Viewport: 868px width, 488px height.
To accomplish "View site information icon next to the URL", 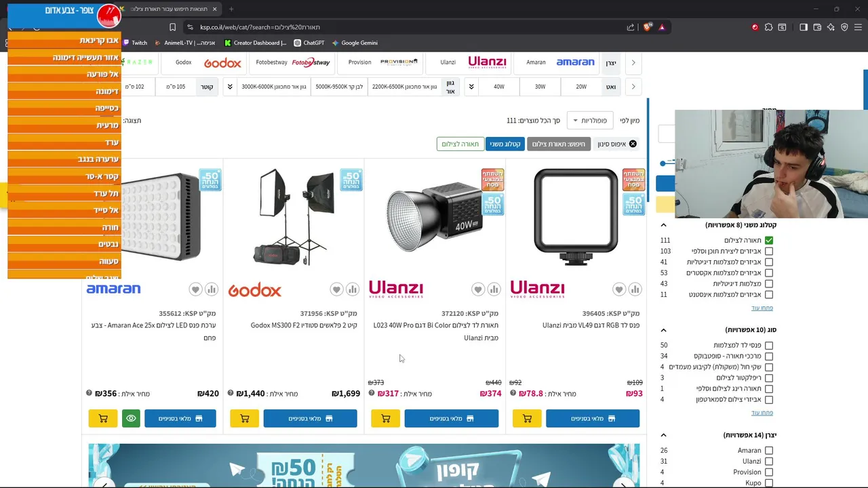I will click(191, 27).
